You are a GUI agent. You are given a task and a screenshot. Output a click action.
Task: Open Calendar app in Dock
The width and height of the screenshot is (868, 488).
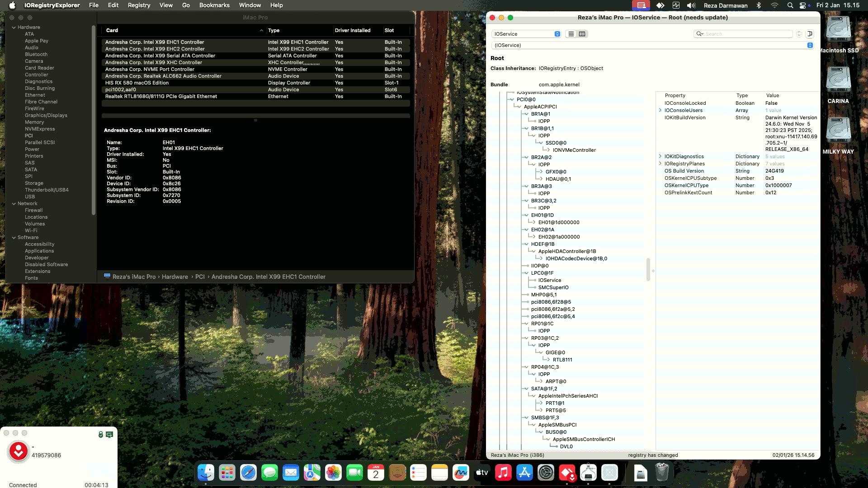coord(376,473)
